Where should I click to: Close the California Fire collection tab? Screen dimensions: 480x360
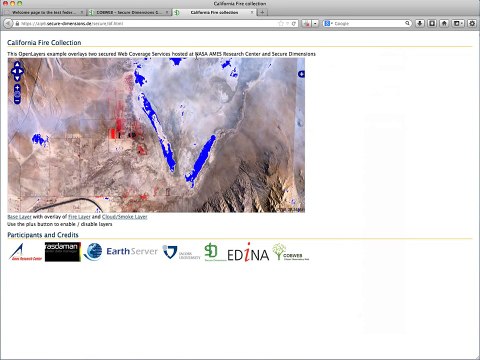[252, 12]
